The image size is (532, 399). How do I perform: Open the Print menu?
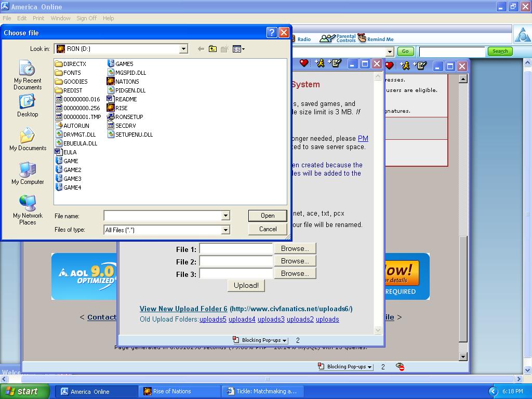point(38,18)
